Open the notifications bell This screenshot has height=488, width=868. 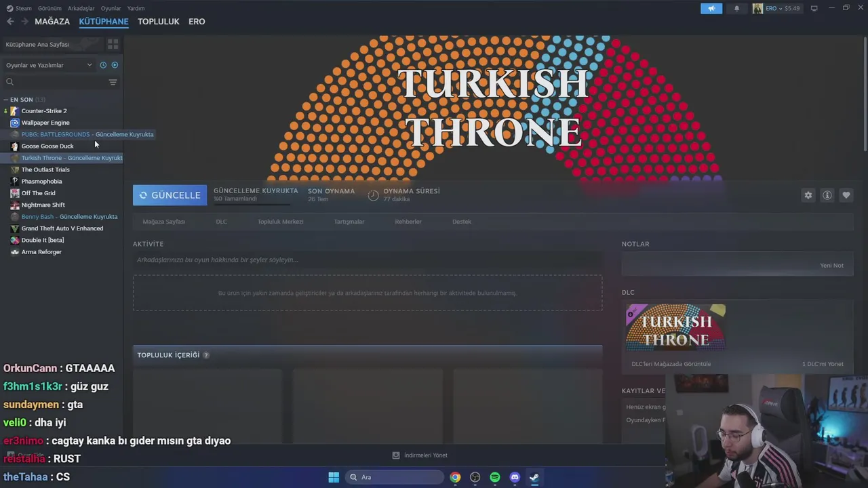(737, 8)
